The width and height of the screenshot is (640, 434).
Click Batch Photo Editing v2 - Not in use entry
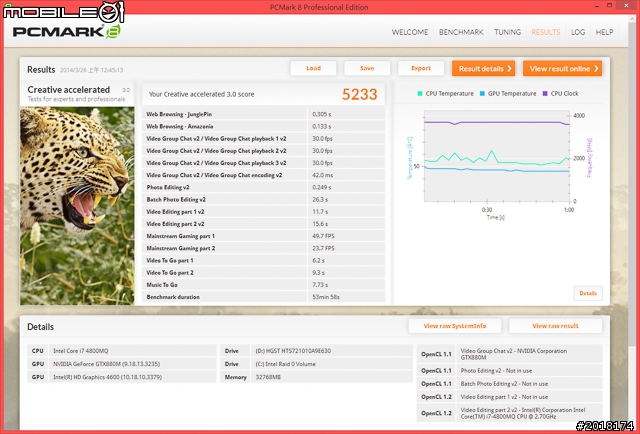[504, 384]
